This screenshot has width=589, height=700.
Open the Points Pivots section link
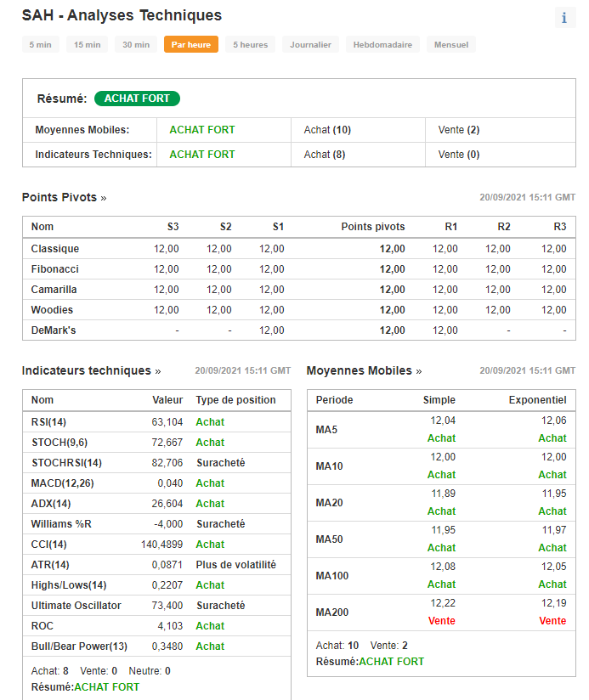65,197
